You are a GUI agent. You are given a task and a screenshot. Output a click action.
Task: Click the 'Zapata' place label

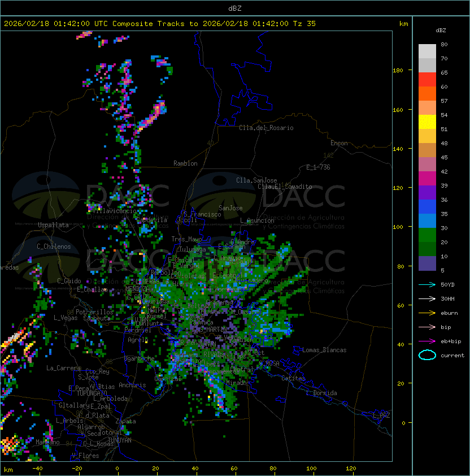tap(125, 421)
